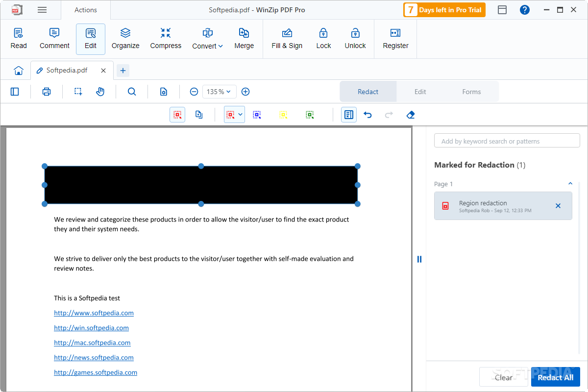Zoom out with the minus button
588x392 pixels.
coord(194,92)
